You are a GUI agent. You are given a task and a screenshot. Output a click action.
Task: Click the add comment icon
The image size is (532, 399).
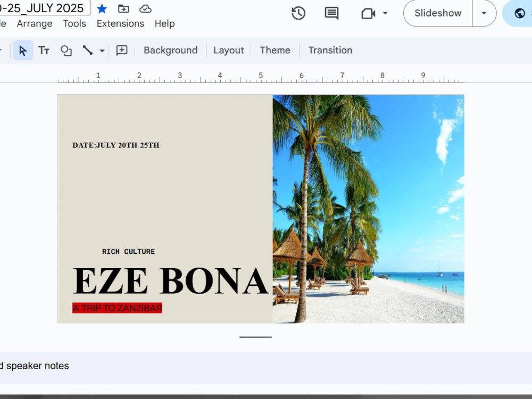click(122, 50)
